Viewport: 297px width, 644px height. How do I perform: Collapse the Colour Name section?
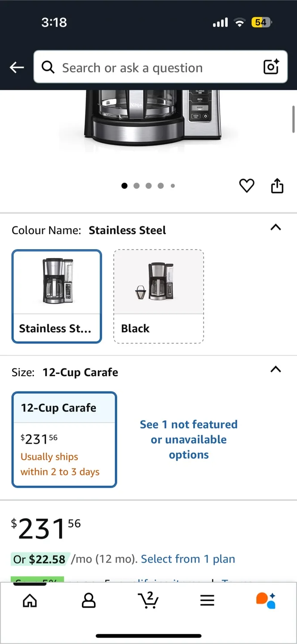pos(276,228)
